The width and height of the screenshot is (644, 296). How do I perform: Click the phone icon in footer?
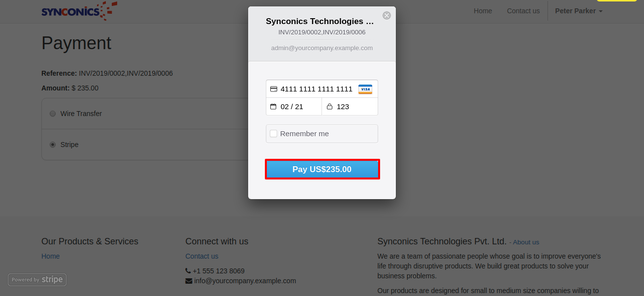tap(188, 271)
